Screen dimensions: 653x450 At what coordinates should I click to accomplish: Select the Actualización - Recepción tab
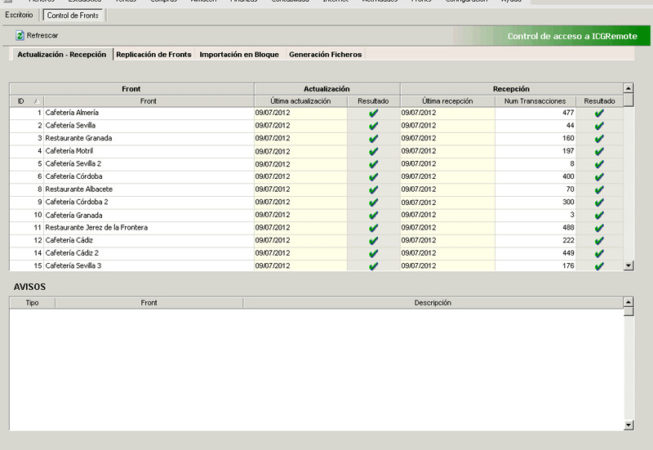[x=62, y=55]
